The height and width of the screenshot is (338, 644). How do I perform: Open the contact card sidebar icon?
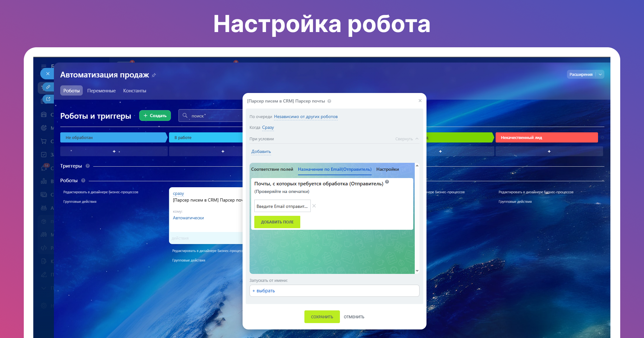point(44,195)
